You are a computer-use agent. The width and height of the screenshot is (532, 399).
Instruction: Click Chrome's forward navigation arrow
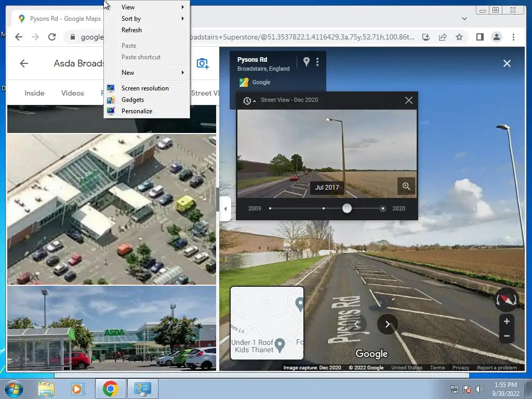(35, 37)
